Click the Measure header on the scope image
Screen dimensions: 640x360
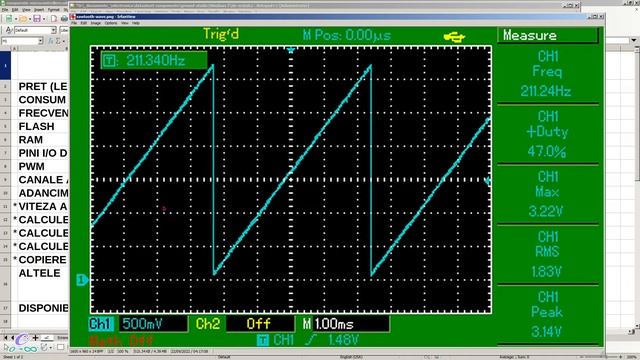[x=547, y=36]
